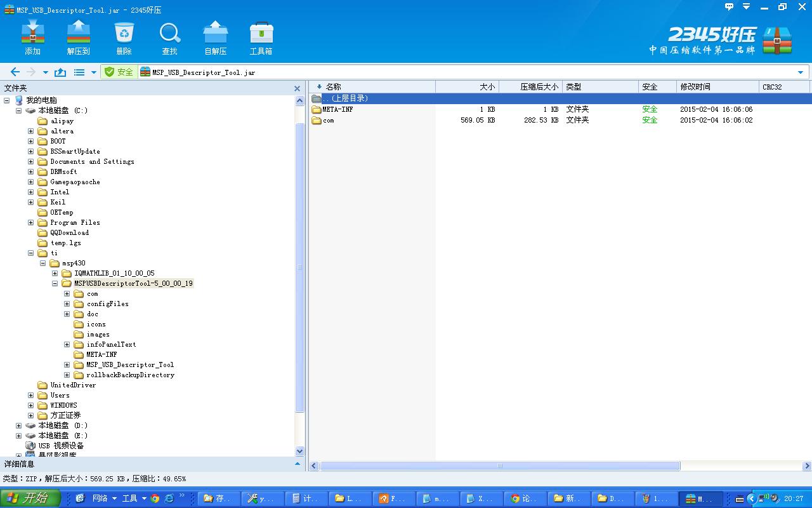This screenshot has width=812, height=508.
Task: Click the 开始 Start button
Action: [30, 498]
